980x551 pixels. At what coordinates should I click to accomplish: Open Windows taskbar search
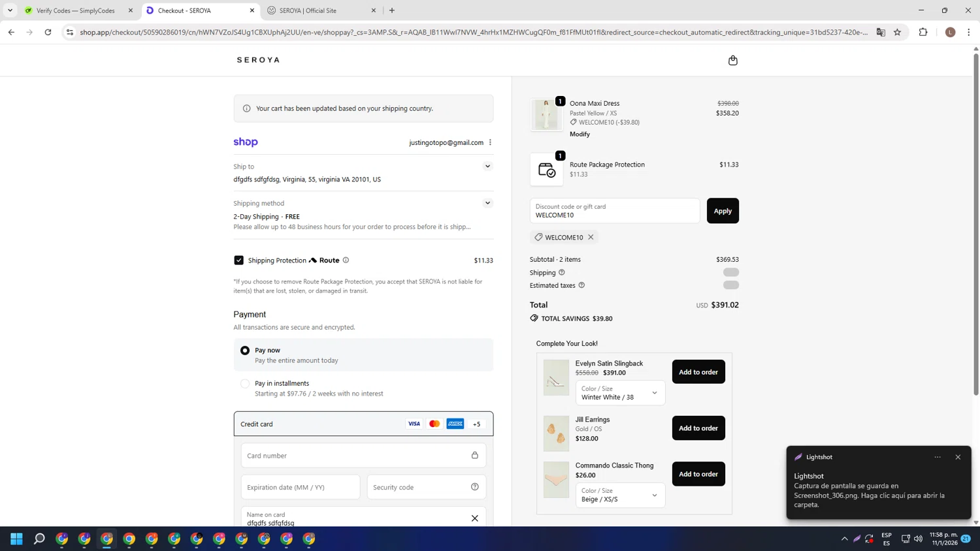tap(39, 539)
